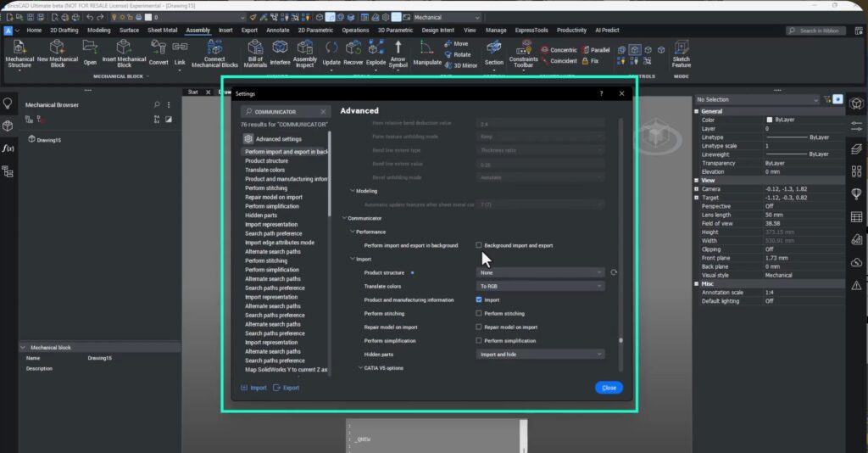Open Assembly Inspect tool
The height and width of the screenshot is (453, 868).
(x=304, y=53)
